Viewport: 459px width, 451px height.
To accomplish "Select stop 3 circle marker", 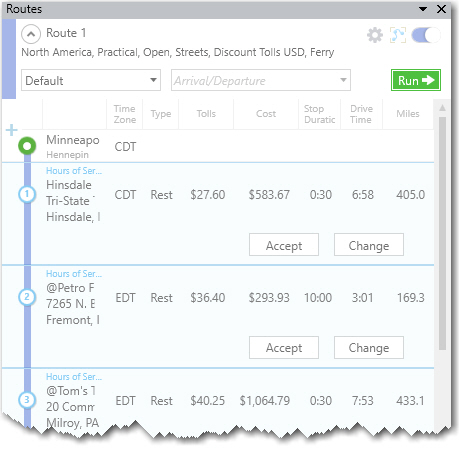I will (x=27, y=400).
